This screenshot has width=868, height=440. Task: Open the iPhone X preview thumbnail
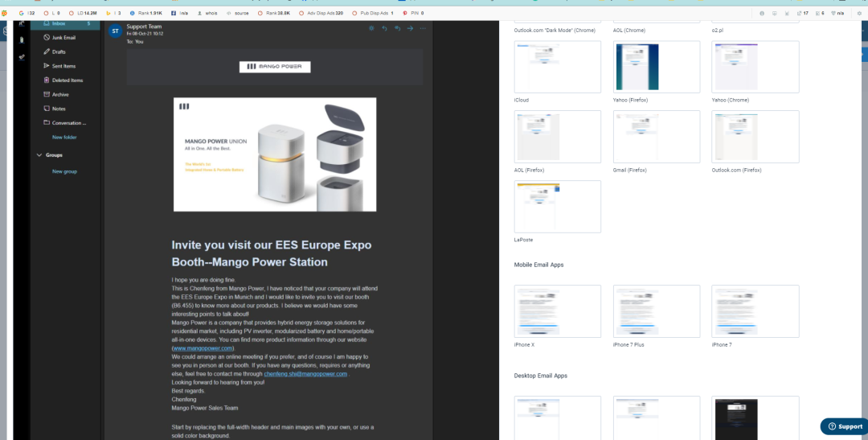[558, 311]
